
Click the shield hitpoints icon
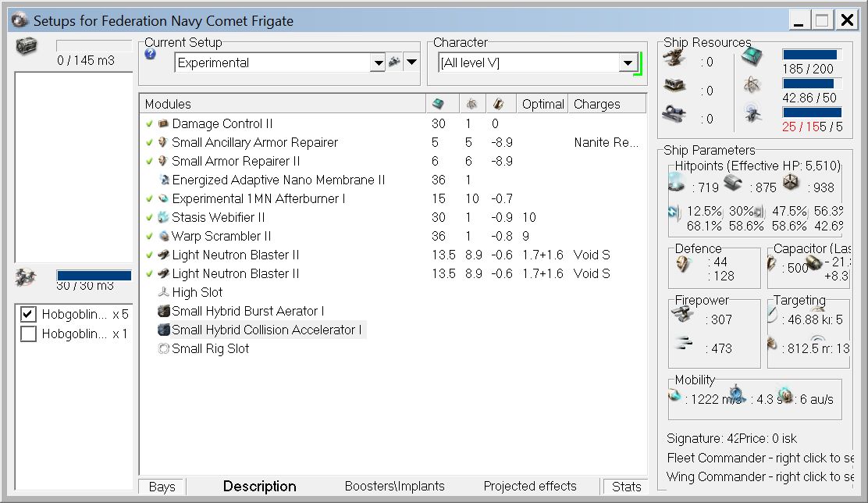(x=677, y=182)
